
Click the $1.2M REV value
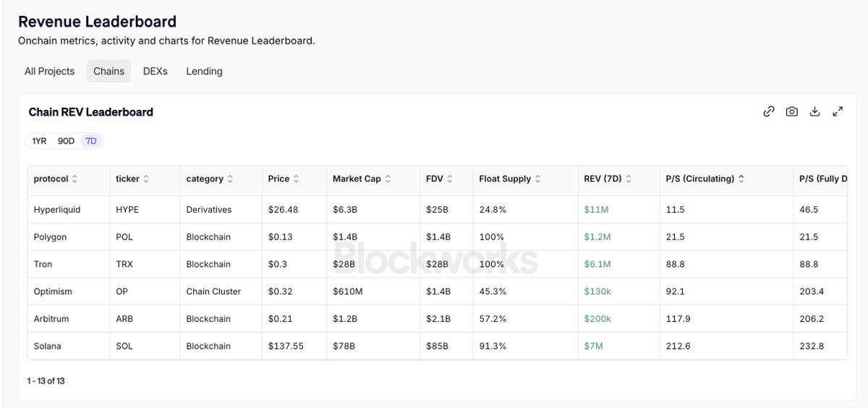click(597, 237)
